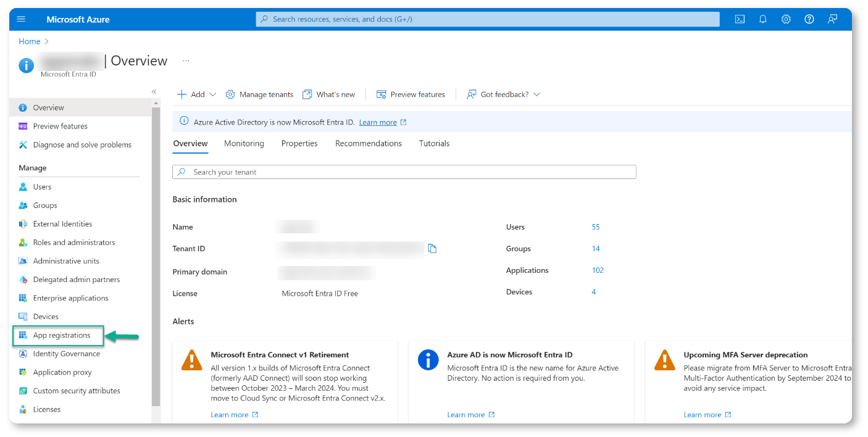
Task: Click the Roles and administrators icon
Action: click(x=23, y=243)
